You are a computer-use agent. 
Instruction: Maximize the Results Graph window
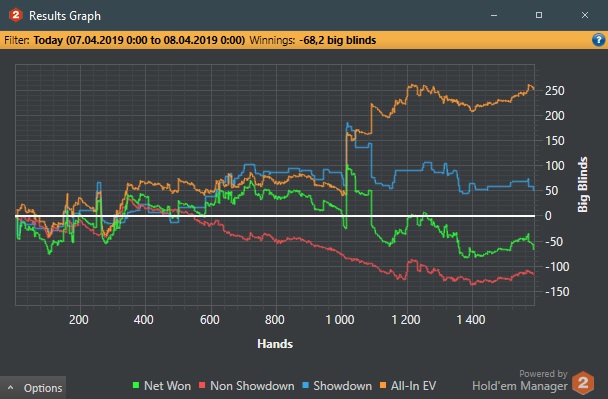click(x=539, y=15)
